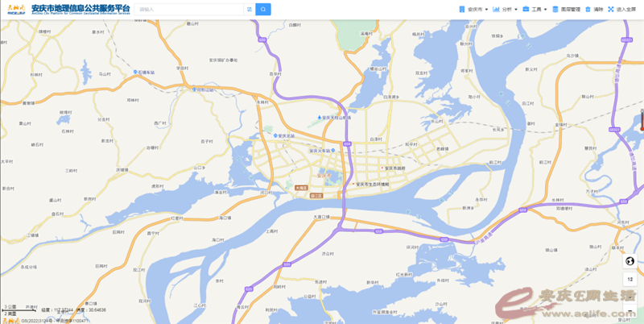Screen dimensions: 644x324
Task: Click the analysis chart icon
Action: (496, 9)
